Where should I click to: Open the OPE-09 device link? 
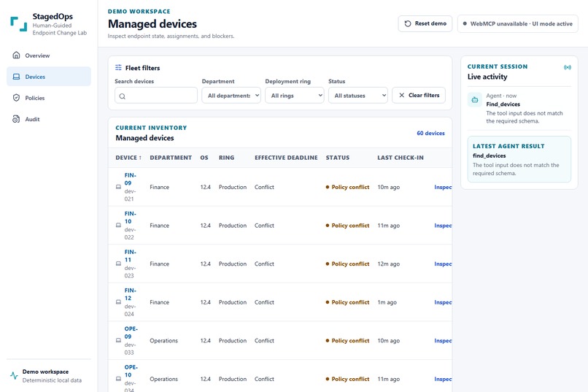131,333
